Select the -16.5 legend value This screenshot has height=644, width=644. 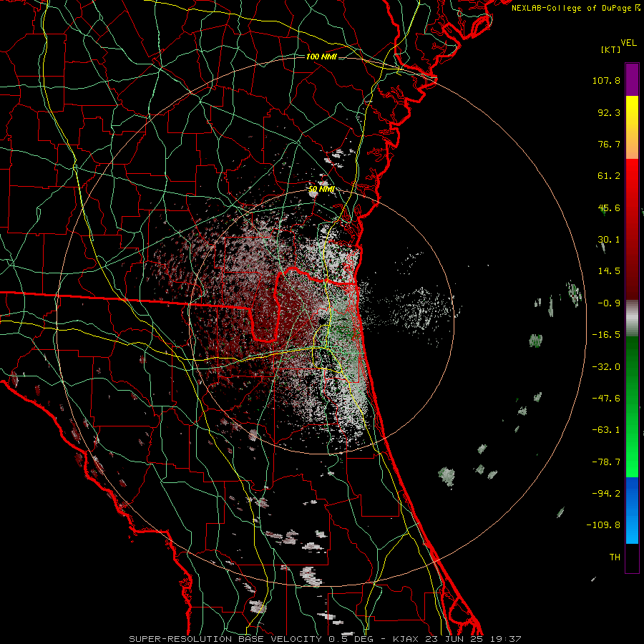click(606, 335)
